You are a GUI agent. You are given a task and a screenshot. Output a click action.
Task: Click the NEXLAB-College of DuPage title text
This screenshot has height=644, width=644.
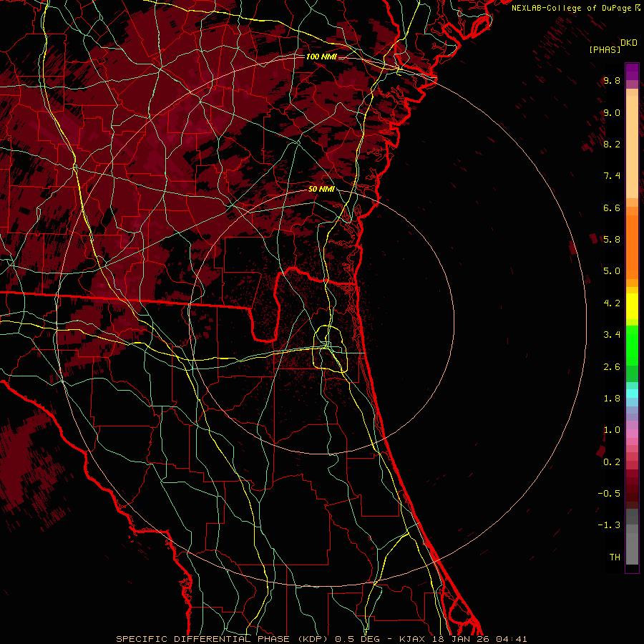pos(571,8)
